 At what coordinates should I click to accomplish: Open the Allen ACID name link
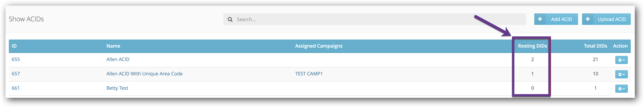click(118, 59)
